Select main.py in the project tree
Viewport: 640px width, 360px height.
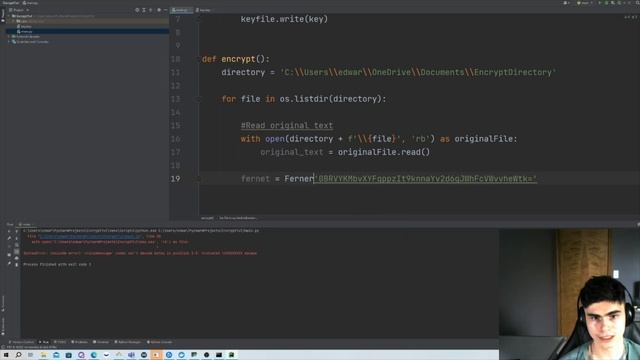(x=25, y=31)
